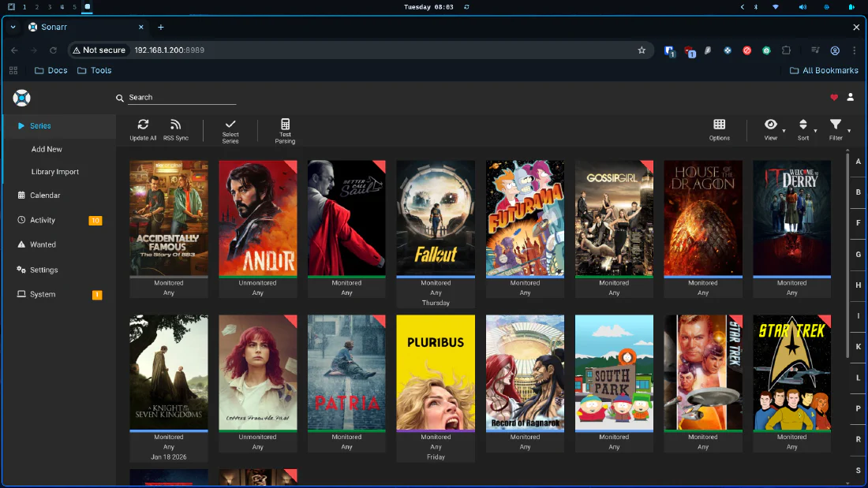Open the poster Options grid icon
The image size is (868, 488).
pos(719,125)
